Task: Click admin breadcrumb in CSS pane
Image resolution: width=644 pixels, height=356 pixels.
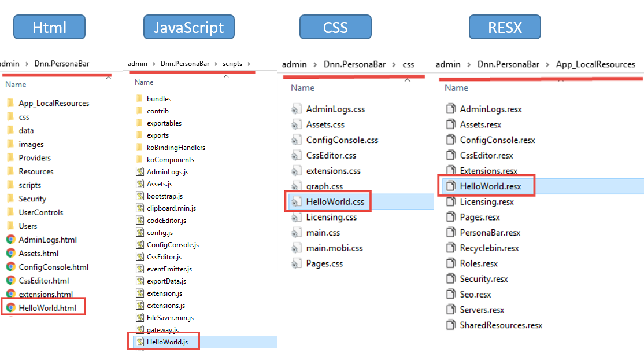Action: pyautogui.click(x=294, y=64)
